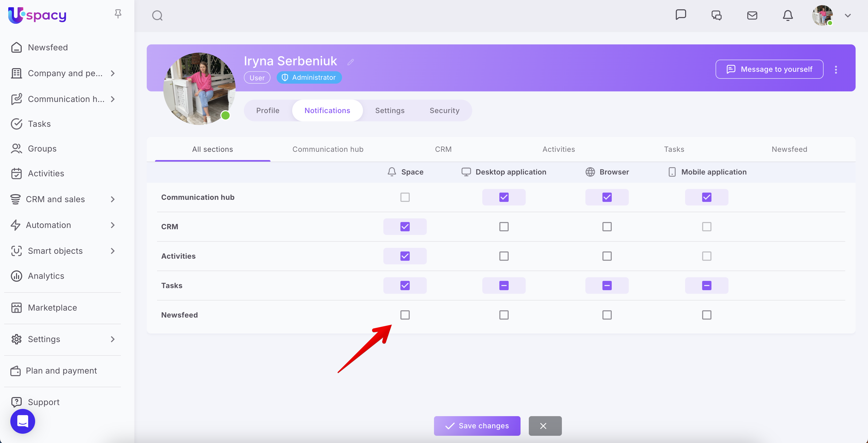Viewport: 868px width, 443px height.
Task: Click pencil icon beside Iryna Serbeniuk
Action: 351,62
